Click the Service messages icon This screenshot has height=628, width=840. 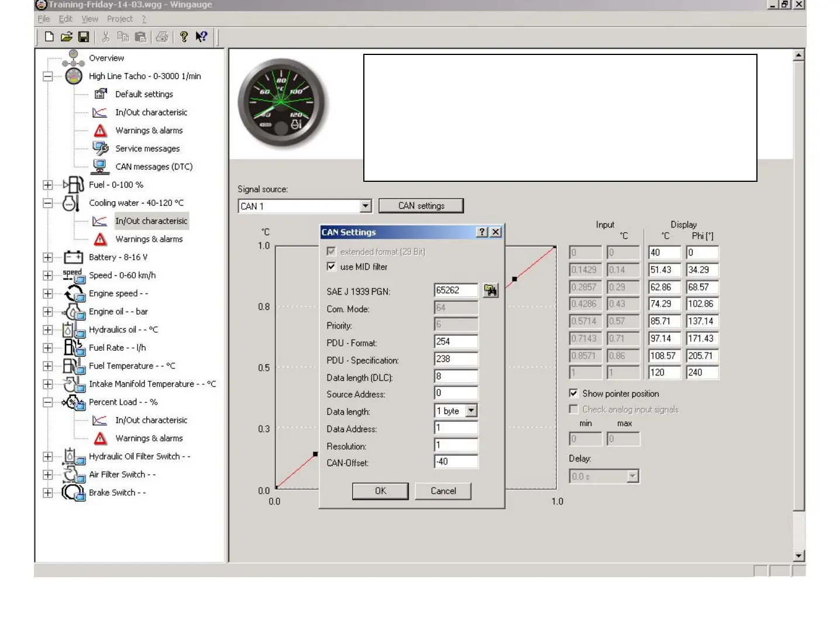coord(101,149)
